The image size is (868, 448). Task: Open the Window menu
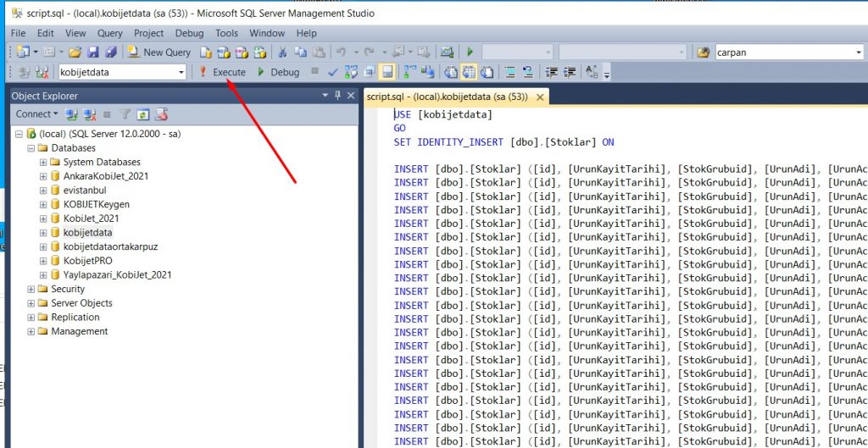pyautogui.click(x=267, y=33)
